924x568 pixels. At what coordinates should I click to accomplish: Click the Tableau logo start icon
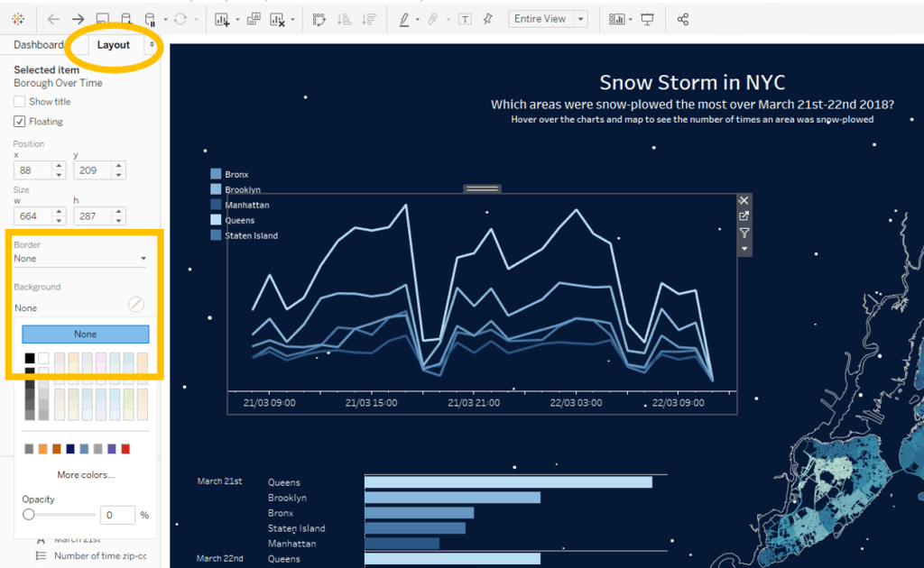tap(19, 19)
